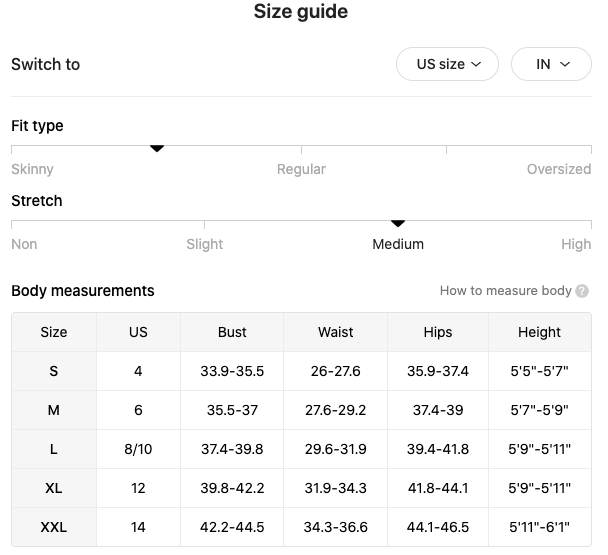Select the Regular fit label

point(301,169)
